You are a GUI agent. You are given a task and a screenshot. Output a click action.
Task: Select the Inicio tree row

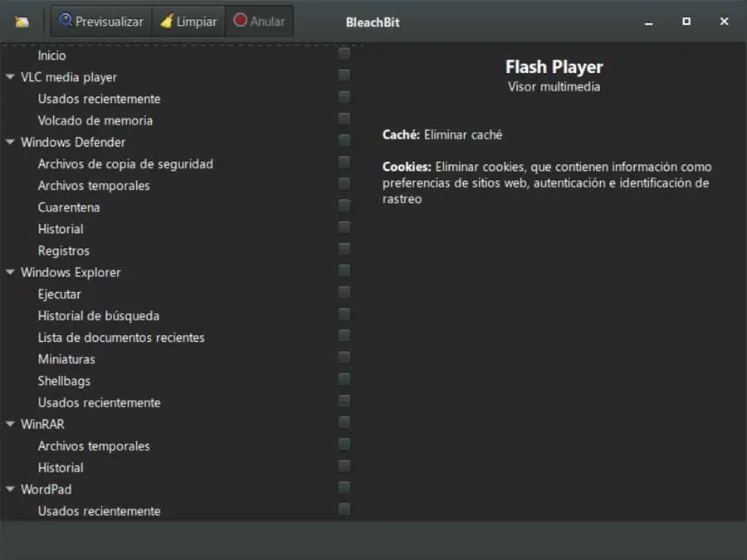[51, 56]
